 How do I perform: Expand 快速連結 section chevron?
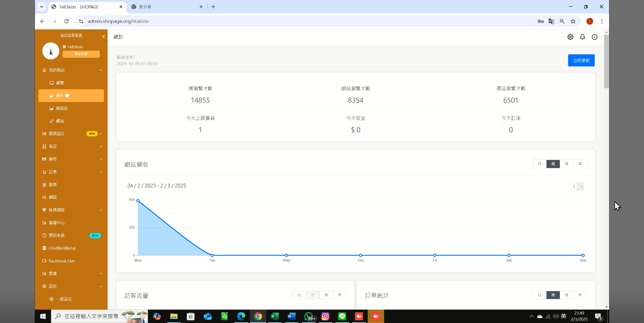coord(101,210)
